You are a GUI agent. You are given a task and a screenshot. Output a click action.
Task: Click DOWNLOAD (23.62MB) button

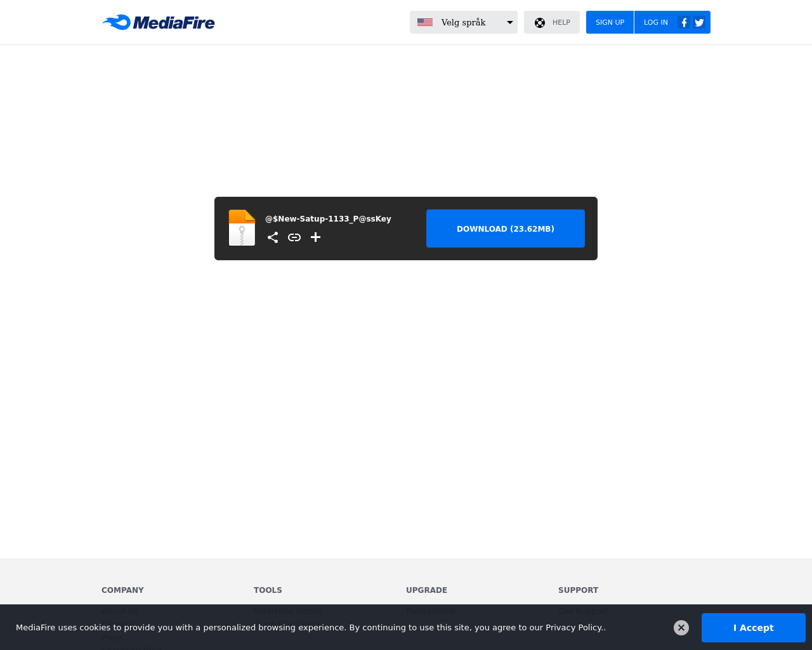tap(506, 229)
